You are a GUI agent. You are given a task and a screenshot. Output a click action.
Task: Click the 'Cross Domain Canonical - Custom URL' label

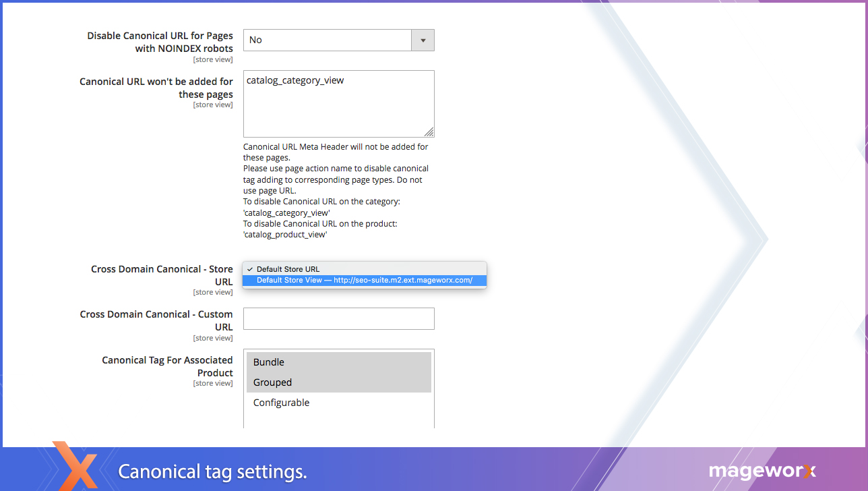(156, 320)
